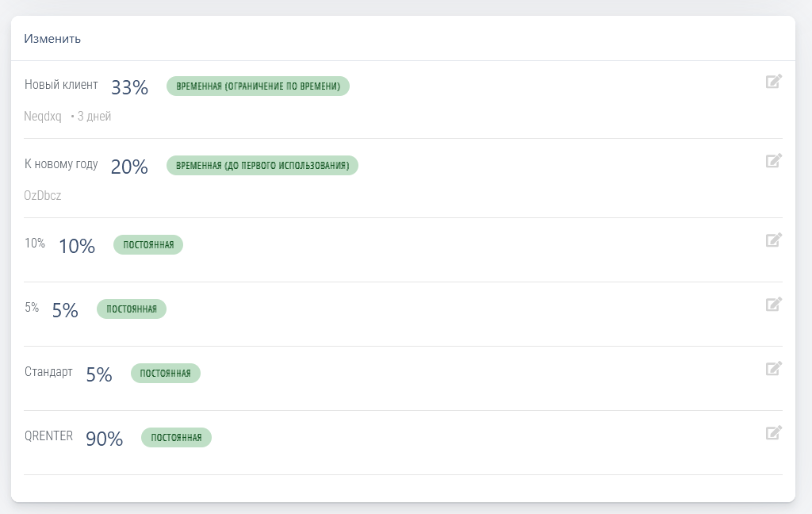Open edit icon for К новому году discount
Image resolution: width=812 pixels, height=514 pixels.
point(773,161)
